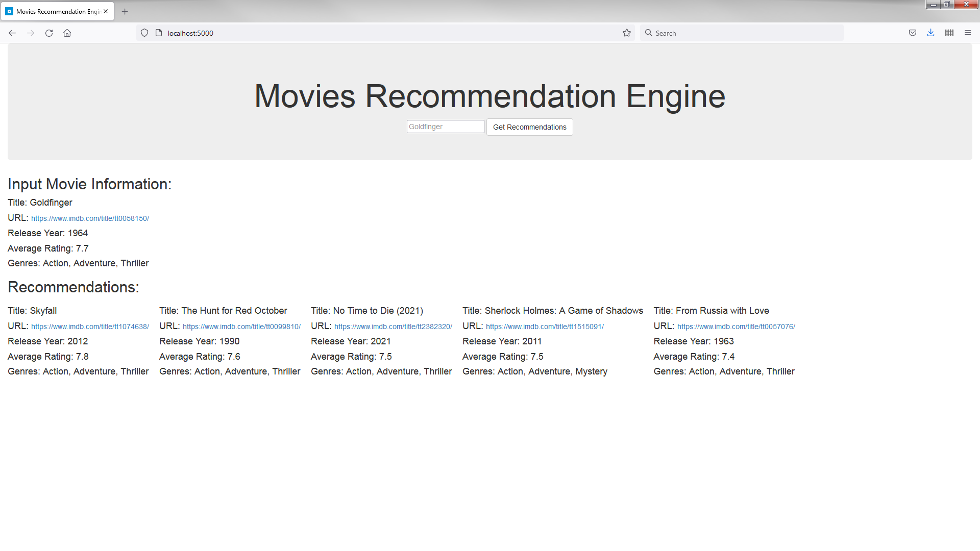Open Skyfall's IMDB link

coord(90,327)
